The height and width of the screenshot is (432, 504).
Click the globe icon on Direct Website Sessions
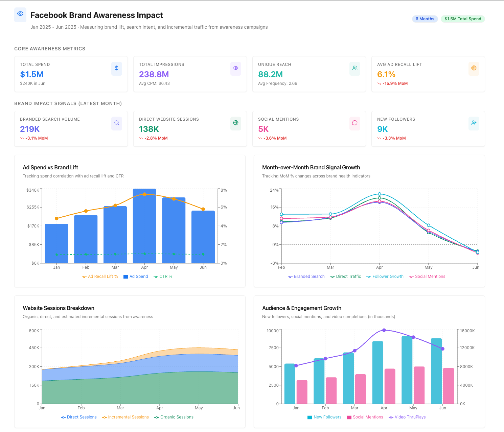pos(236,123)
